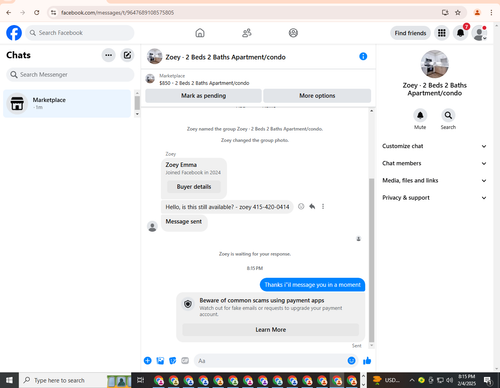
Task: Expand Chat members section
Action: [434, 163]
